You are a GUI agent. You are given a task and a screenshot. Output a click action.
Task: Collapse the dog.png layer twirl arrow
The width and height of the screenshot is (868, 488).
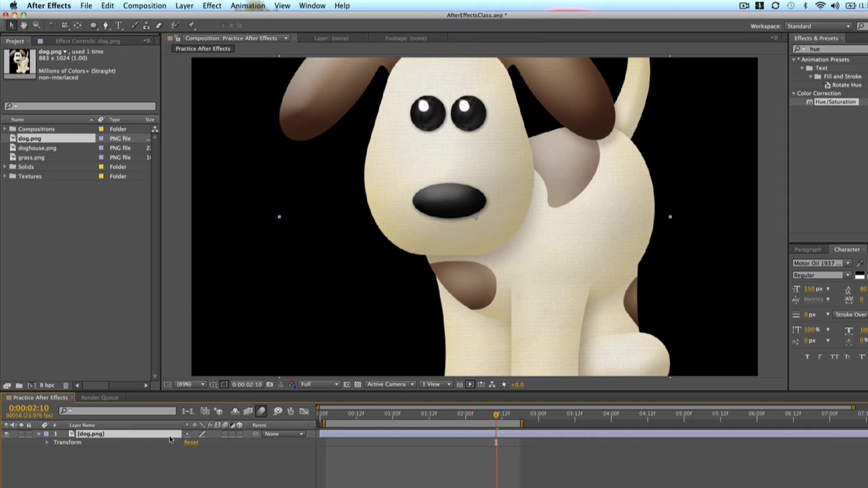39,434
